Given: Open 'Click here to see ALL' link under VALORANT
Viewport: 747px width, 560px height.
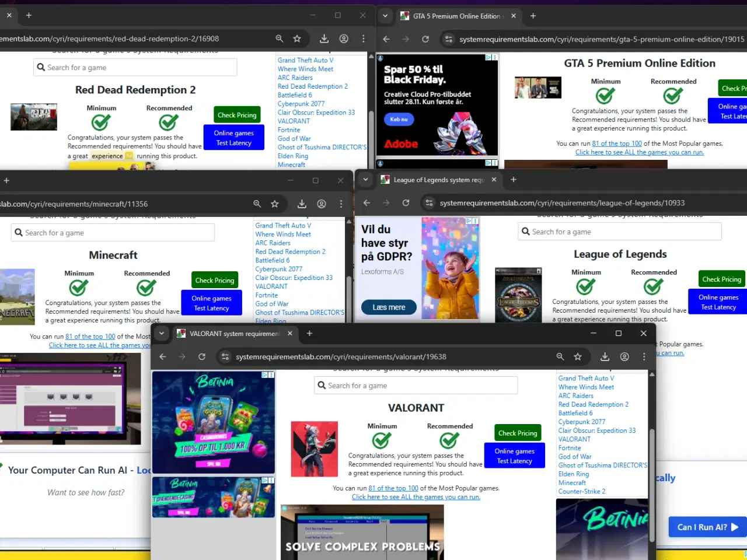Looking at the screenshot, I should click(x=416, y=497).
